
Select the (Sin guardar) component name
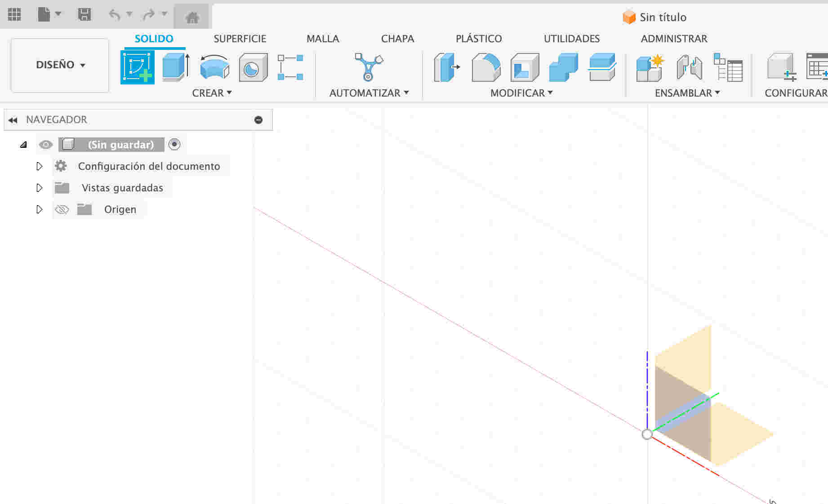(120, 145)
